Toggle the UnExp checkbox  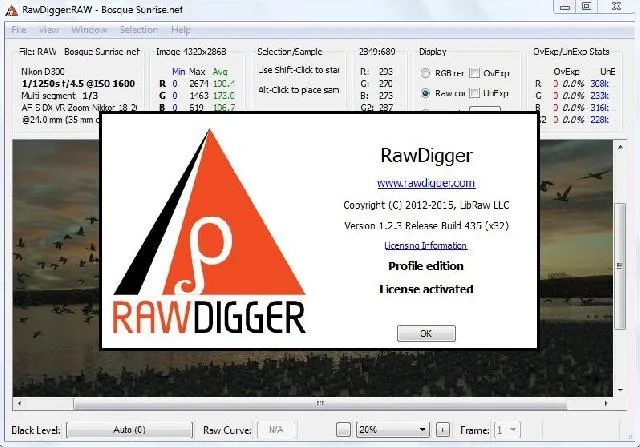pos(474,93)
